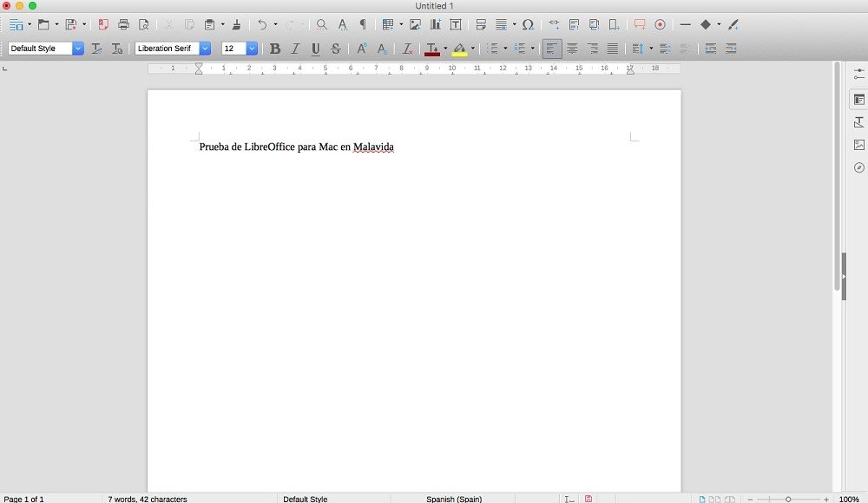Click the Update Style icon
Viewport: 868px width, 503px height.
coord(96,49)
